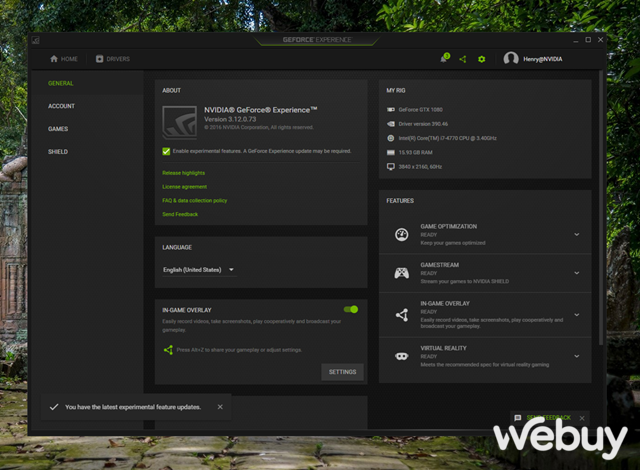Expand the Gamestream feature chevron
Image resolution: width=640 pixels, height=470 pixels.
[x=577, y=273]
